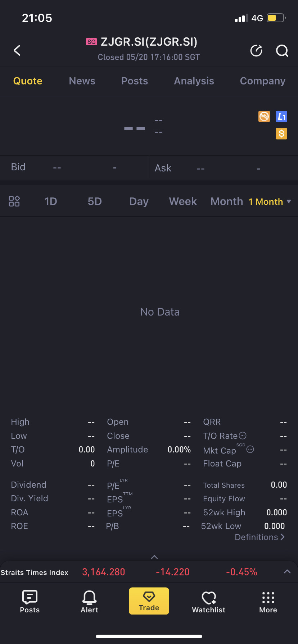The height and width of the screenshot is (644, 298).
Task: Tap the back arrow icon
Action: point(17,50)
